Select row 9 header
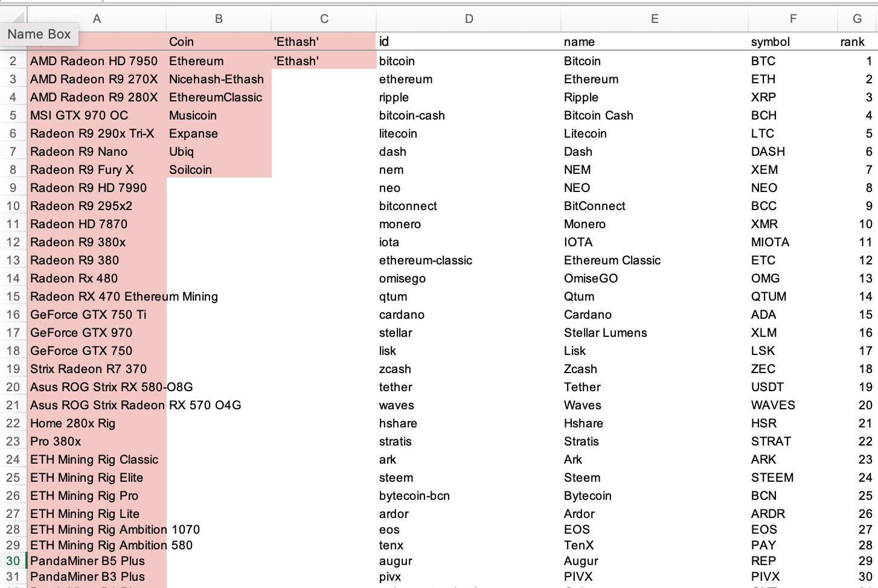Viewport: 878px width, 588px height. (13, 188)
